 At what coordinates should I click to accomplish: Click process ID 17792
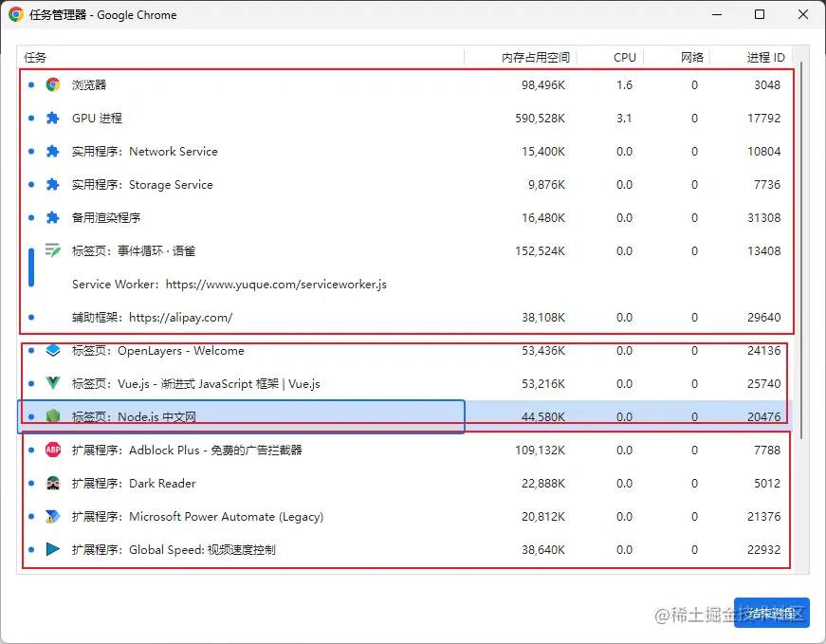(763, 118)
